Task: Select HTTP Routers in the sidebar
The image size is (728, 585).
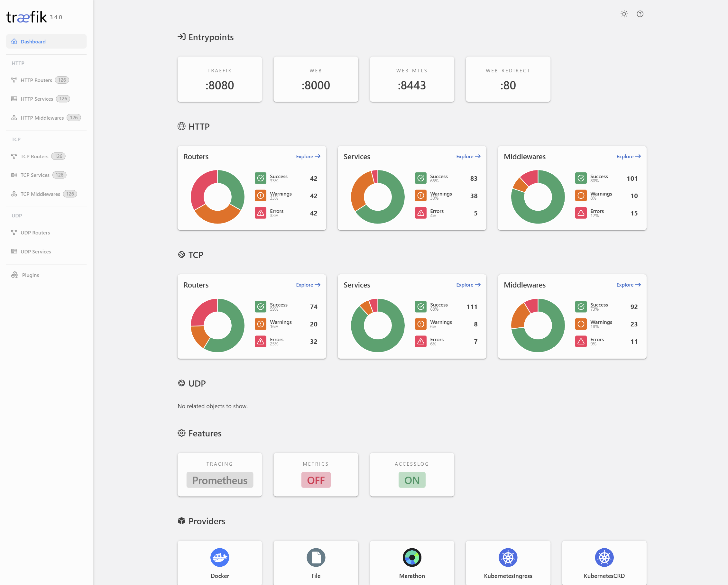Action: [36, 80]
